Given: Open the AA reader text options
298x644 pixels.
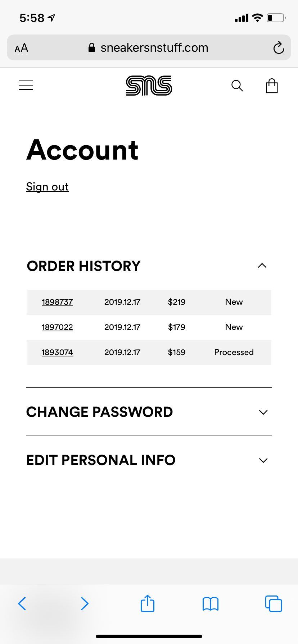Looking at the screenshot, I should coord(21,48).
